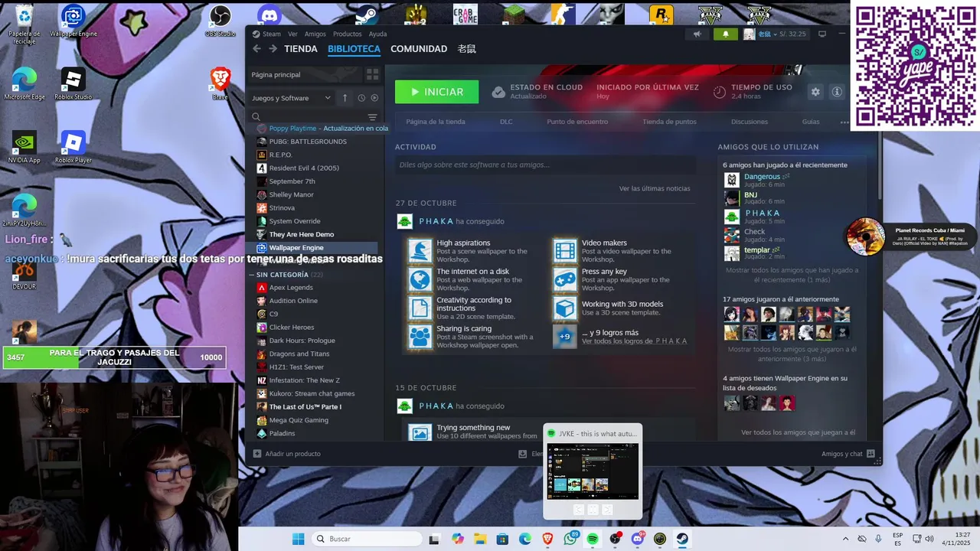Open the Steam menu
The image size is (980, 551).
pyautogui.click(x=272, y=34)
